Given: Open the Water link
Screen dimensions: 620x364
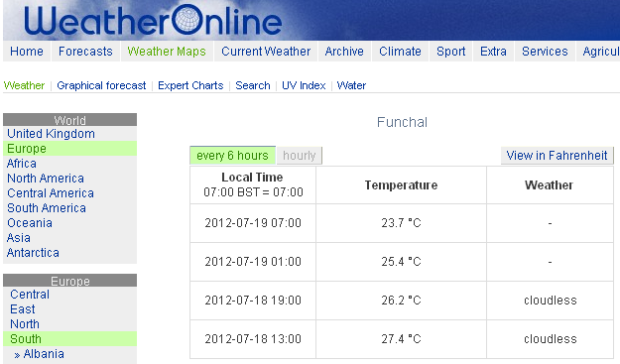Looking at the screenshot, I should click(351, 85).
